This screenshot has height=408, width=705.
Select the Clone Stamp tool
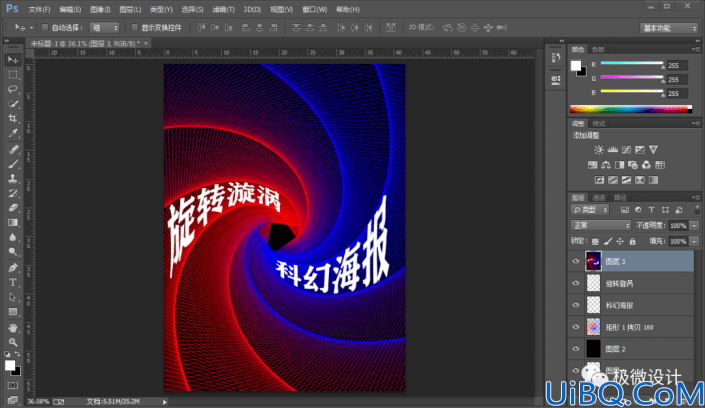pyautogui.click(x=13, y=179)
